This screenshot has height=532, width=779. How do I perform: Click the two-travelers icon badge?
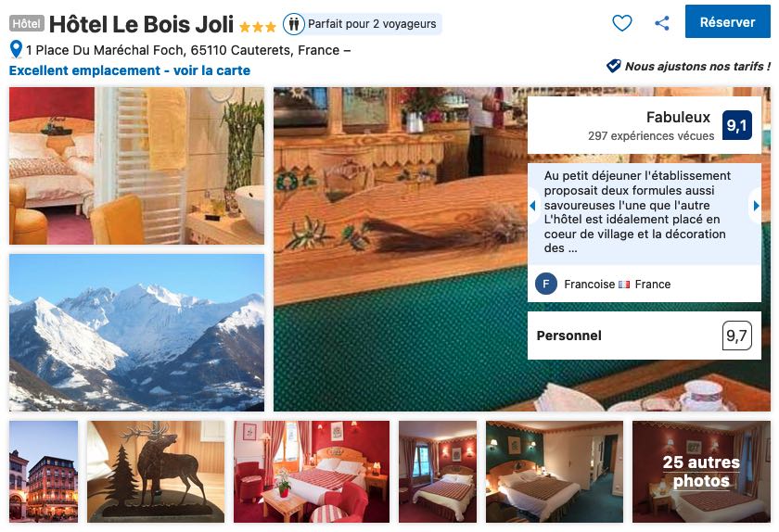294,24
